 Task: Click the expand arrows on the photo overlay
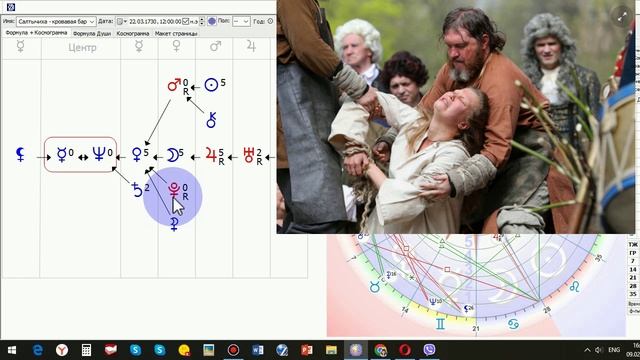pyautogui.click(x=622, y=16)
